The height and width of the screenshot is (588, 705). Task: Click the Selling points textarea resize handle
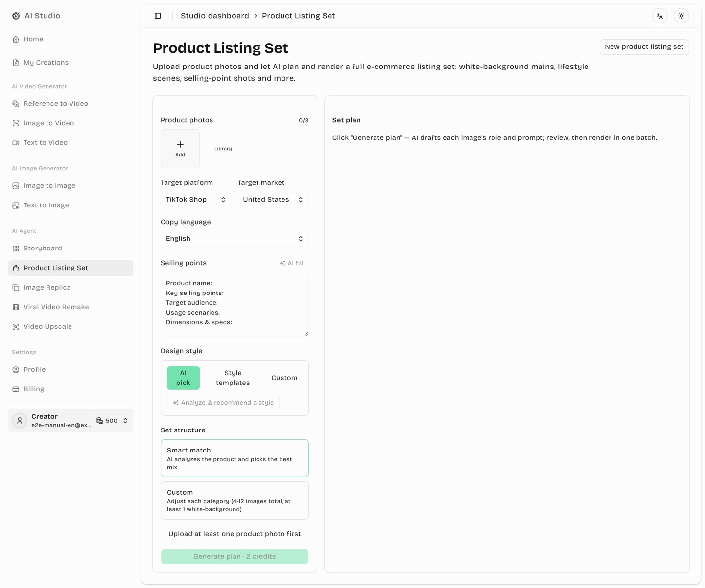pos(306,334)
